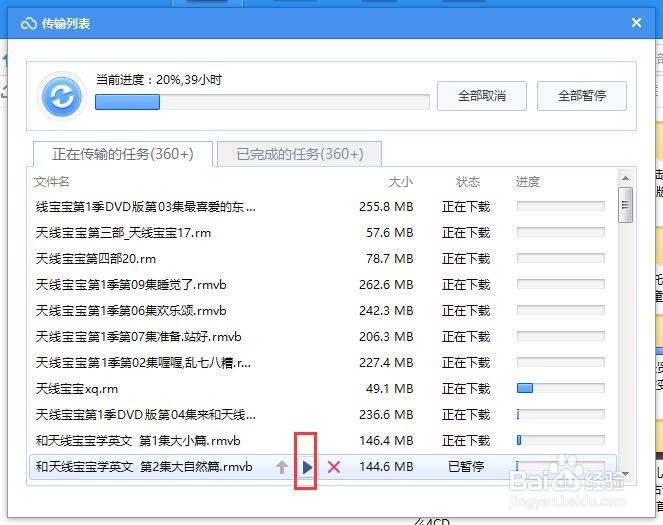
Task: Click 正在下载 status of 天线宝宝xq.rm
Action: click(466, 388)
